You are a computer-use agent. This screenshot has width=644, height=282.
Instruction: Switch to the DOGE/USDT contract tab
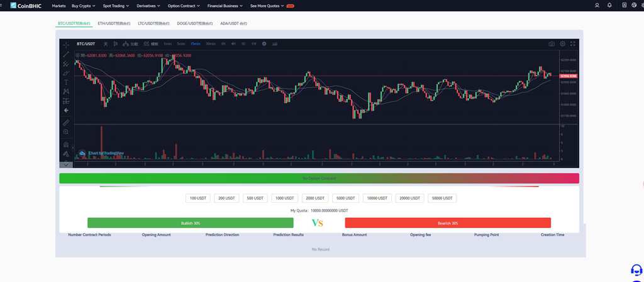pyautogui.click(x=196, y=23)
